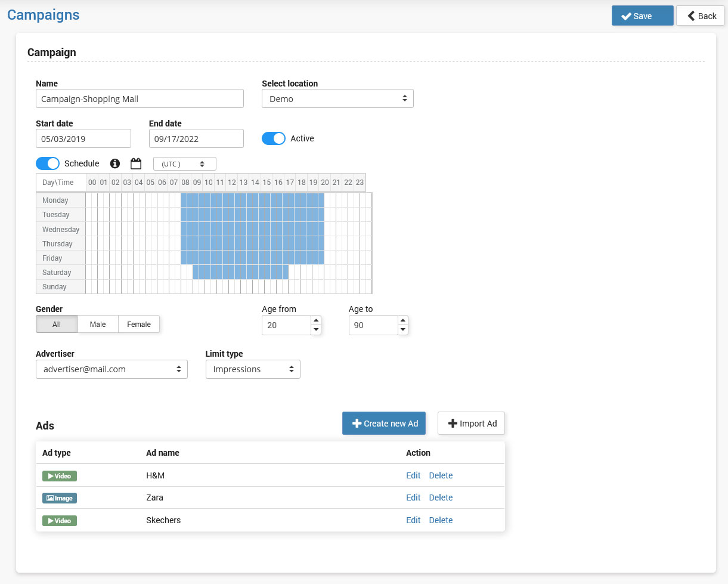
Task: Increase the Age from value
Action: pyautogui.click(x=316, y=320)
